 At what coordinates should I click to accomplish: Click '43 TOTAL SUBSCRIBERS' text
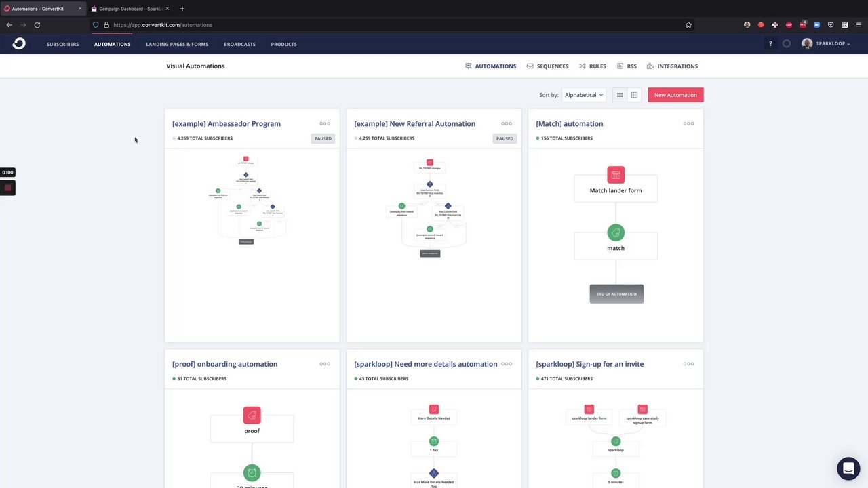(384, 379)
